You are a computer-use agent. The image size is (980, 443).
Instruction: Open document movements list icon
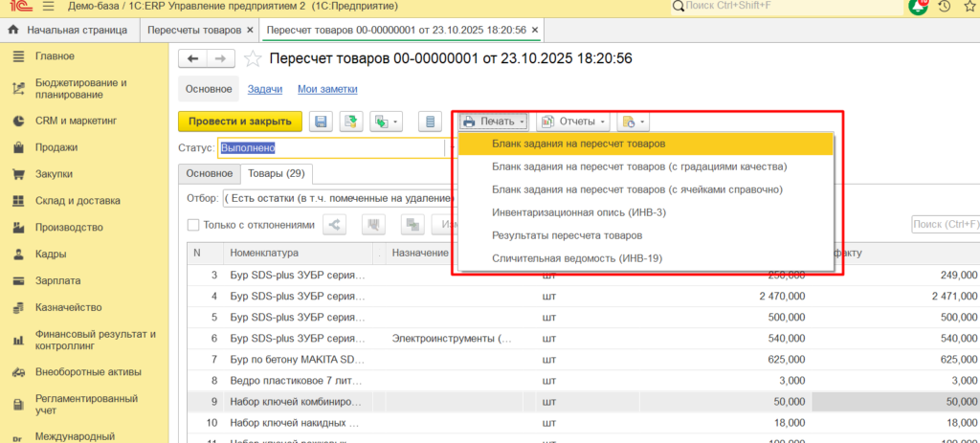(x=430, y=122)
